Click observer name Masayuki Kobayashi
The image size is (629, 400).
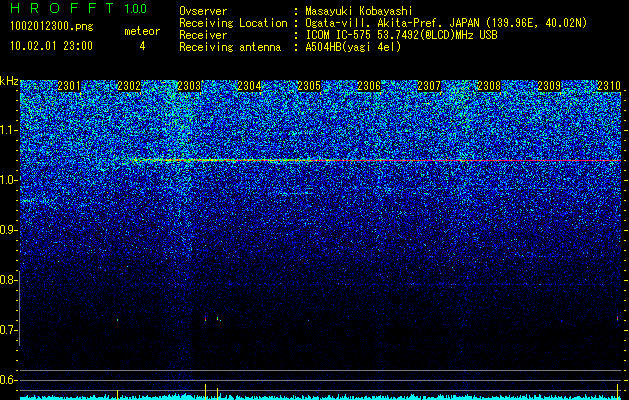(x=359, y=11)
